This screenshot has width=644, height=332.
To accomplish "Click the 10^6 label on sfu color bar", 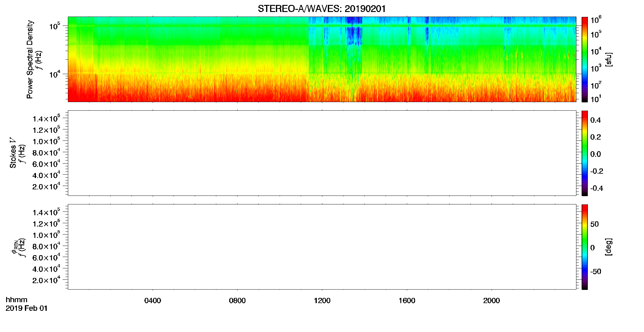I will click(596, 20).
